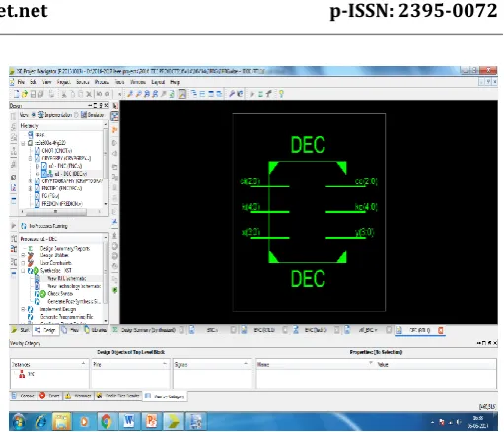Image resolution: width=504 pixels, height=432 pixels.
Task: Switch to the Start panel tab
Action: pos(21,330)
